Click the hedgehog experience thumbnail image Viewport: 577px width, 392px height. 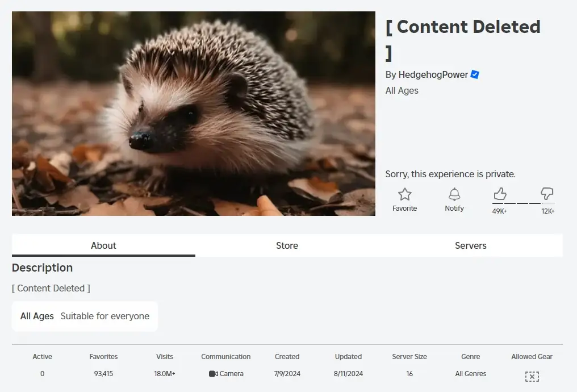tap(194, 114)
